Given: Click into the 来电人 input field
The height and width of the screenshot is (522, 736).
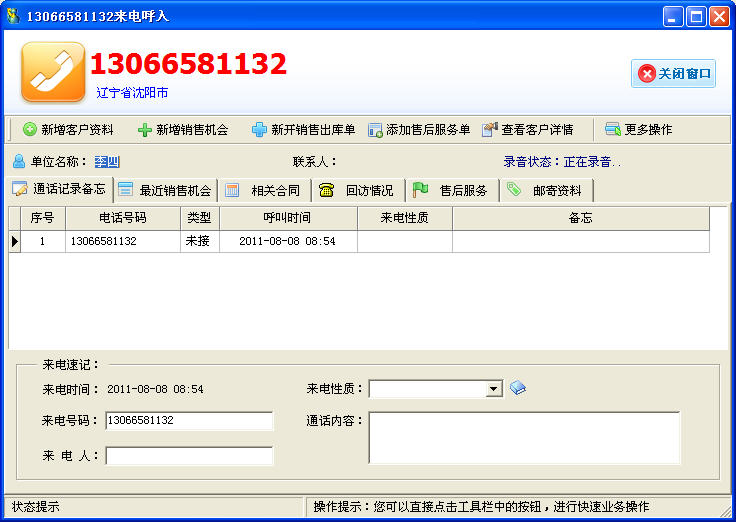Looking at the screenshot, I should 189,456.
